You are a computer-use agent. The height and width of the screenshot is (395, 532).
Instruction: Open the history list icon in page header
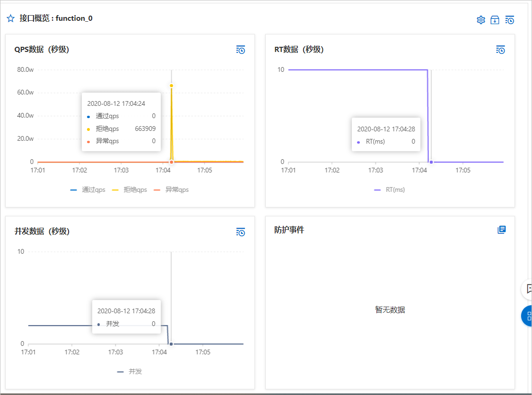tap(510, 20)
